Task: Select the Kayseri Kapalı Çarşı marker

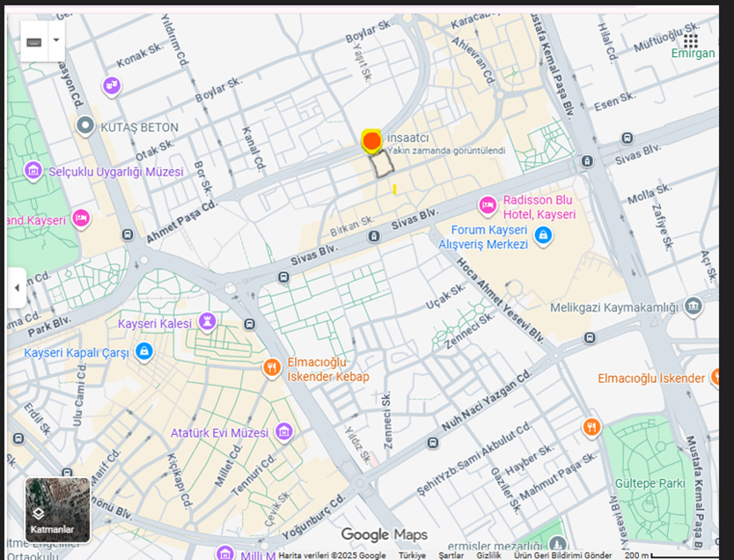Action: click(x=144, y=352)
